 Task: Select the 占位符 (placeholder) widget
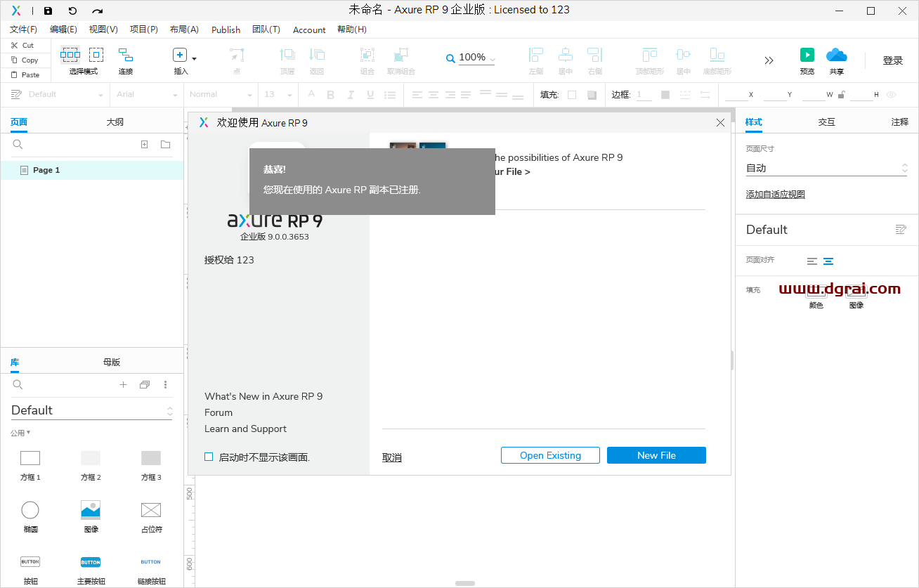coord(151,509)
